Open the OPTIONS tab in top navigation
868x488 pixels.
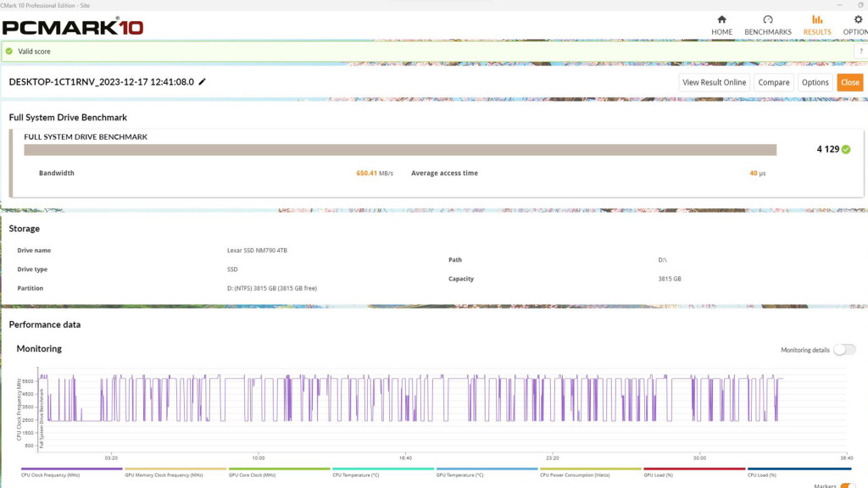856,25
